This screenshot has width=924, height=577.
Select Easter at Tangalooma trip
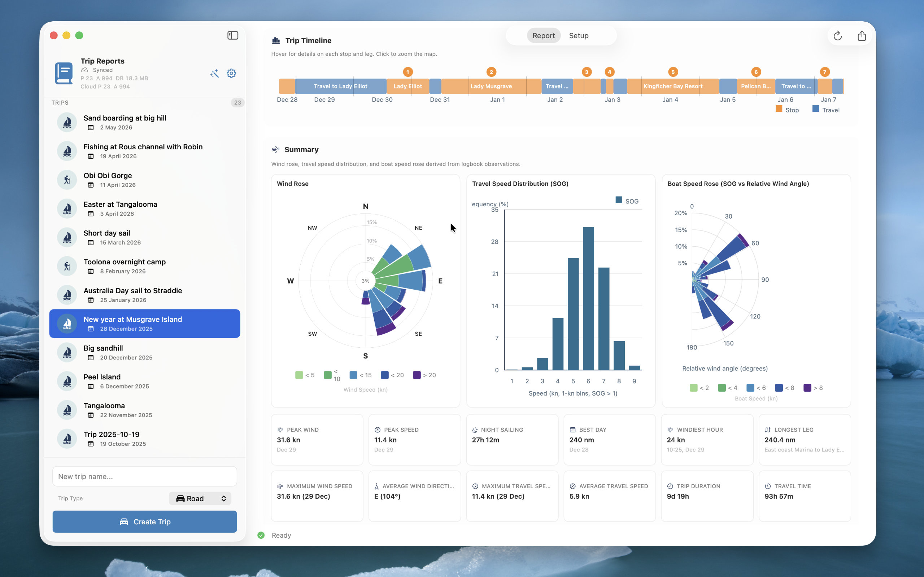click(x=145, y=209)
